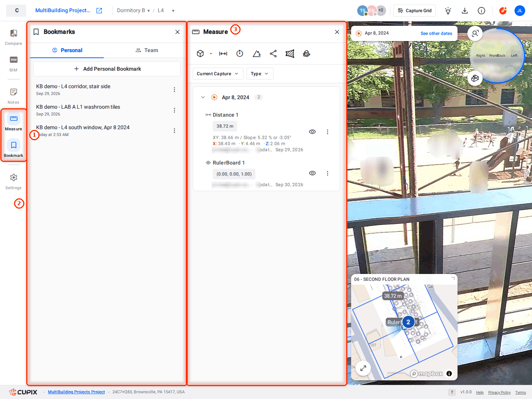Pick the circular dial measurement tool
The width and height of the screenshot is (532, 399).
point(240,54)
